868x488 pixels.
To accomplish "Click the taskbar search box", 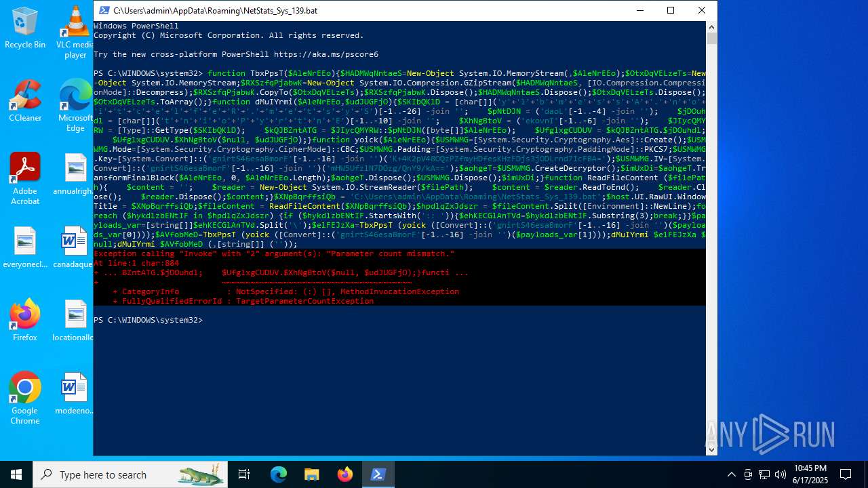I will (130, 474).
